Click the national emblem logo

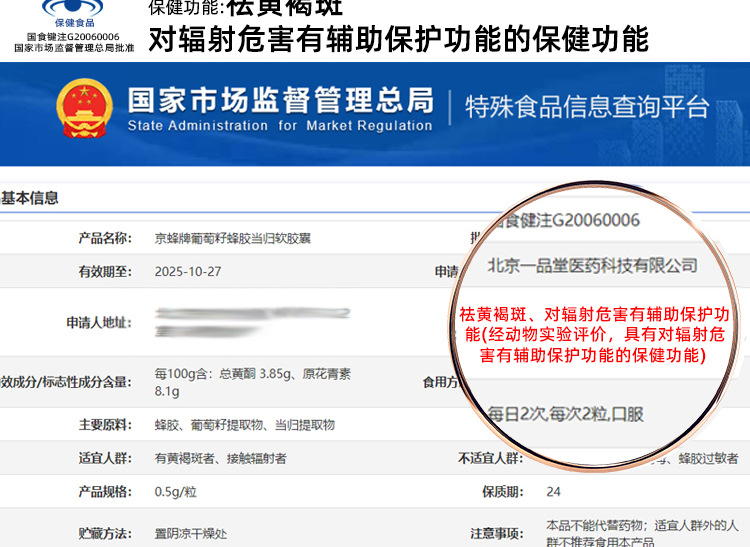click(85, 109)
